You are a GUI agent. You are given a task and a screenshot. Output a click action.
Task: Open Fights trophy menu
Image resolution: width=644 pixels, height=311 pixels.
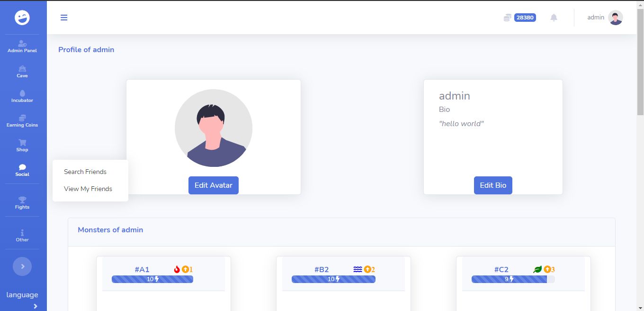[22, 202]
